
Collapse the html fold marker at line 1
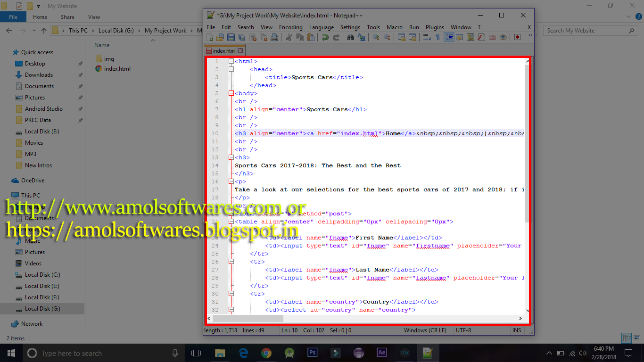coord(231,61)
